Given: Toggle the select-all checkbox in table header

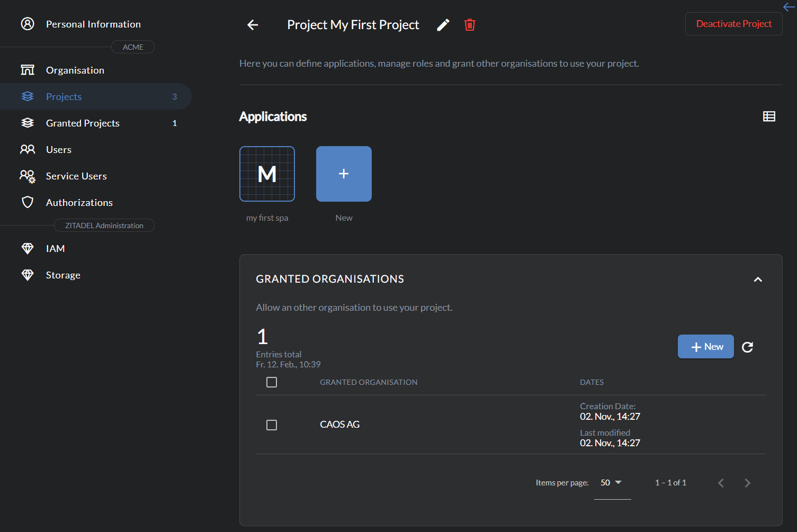Looking at the screenshot, I should click(272, 382).
